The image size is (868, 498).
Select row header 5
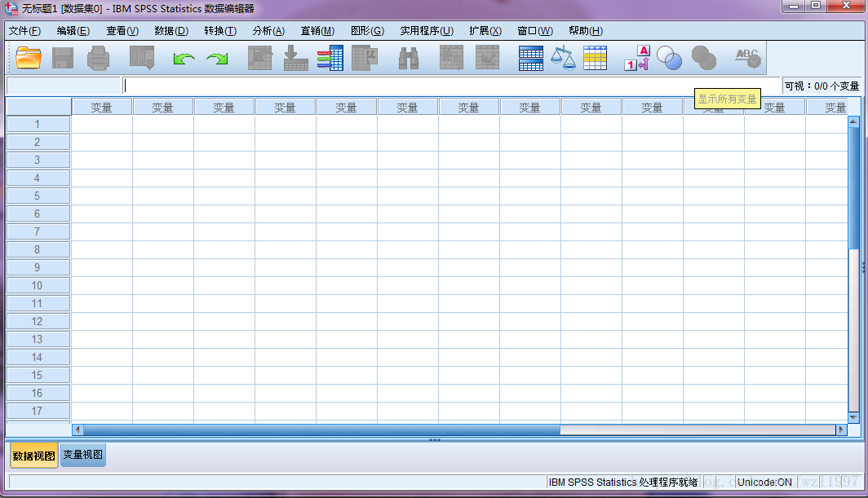point(38,196)
